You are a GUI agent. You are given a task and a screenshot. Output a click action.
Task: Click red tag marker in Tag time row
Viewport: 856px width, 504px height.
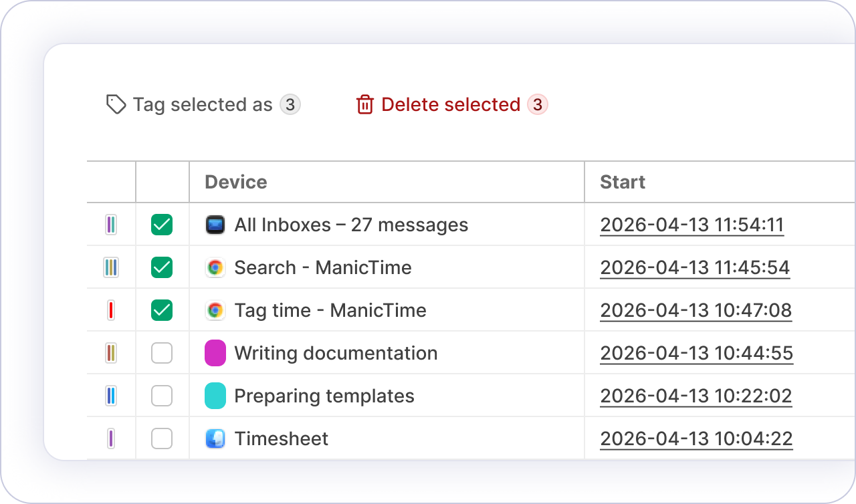pos(111,311)
